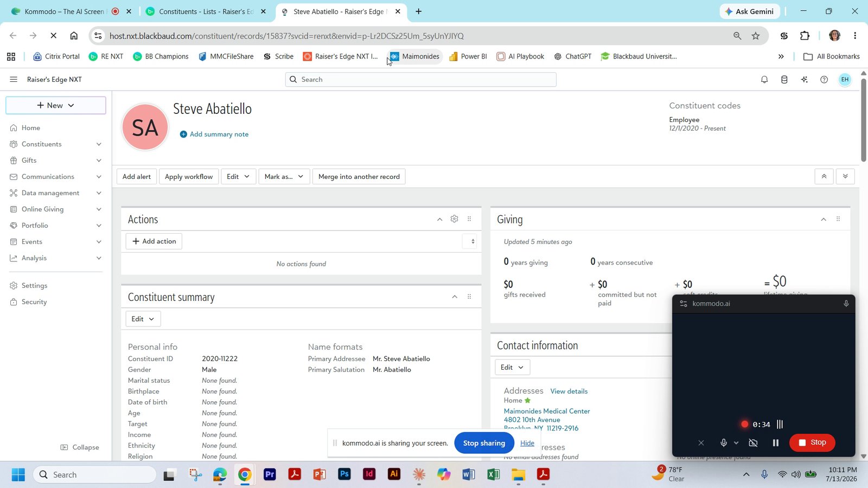Click View details link under Addresses
This screenshot has height=488, width=868.
569,391
